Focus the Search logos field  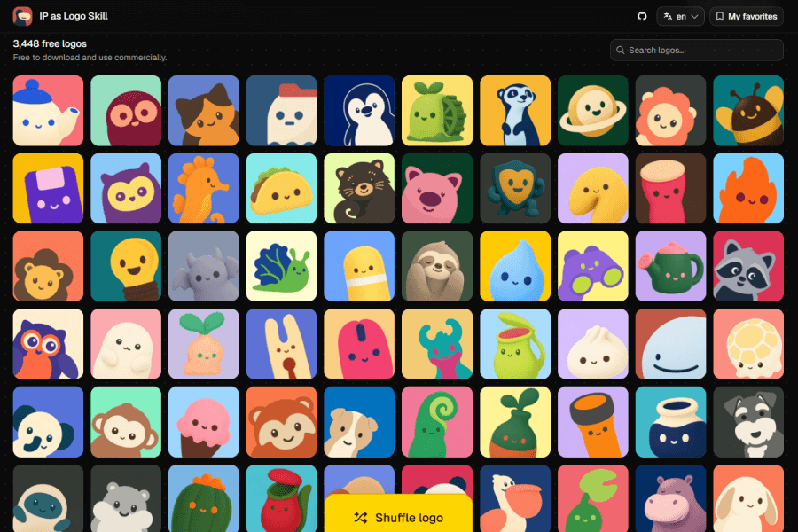[x=697, y=50]
